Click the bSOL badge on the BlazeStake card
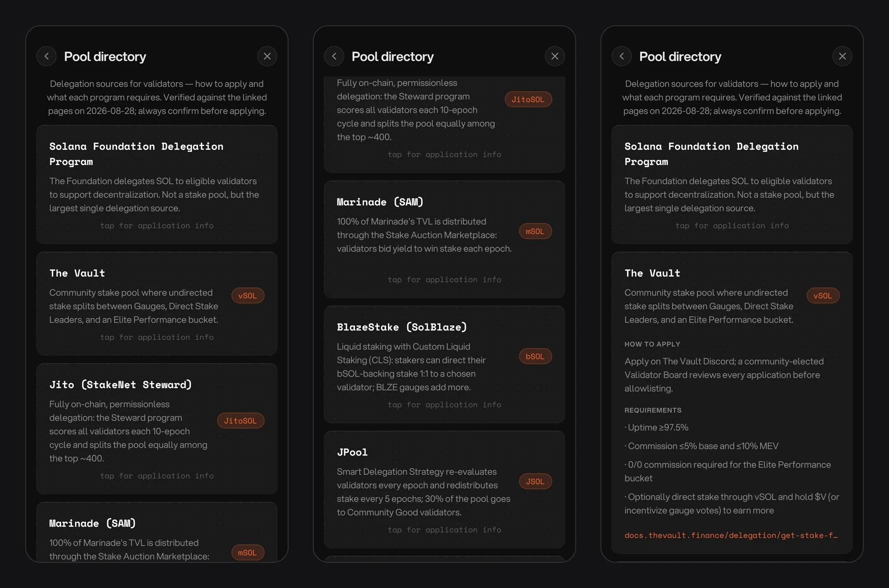889x588 pixels. coord(536,357)
